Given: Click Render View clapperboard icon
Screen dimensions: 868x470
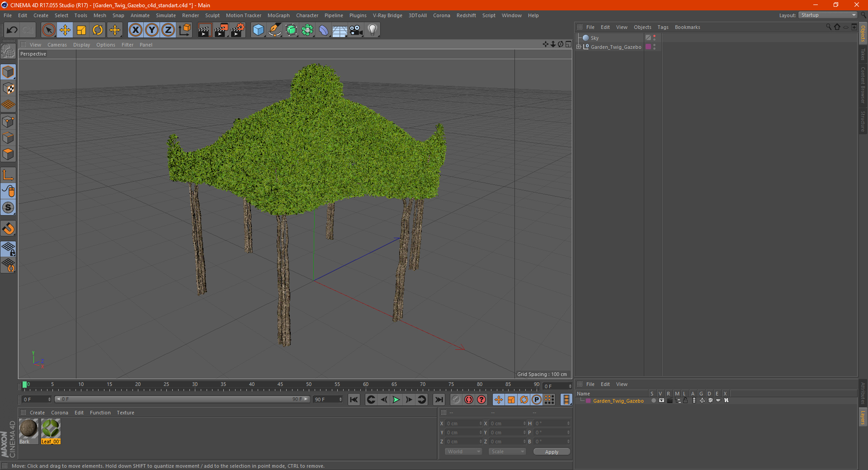Looking at the screenshot, I should [x=204, y=30].
